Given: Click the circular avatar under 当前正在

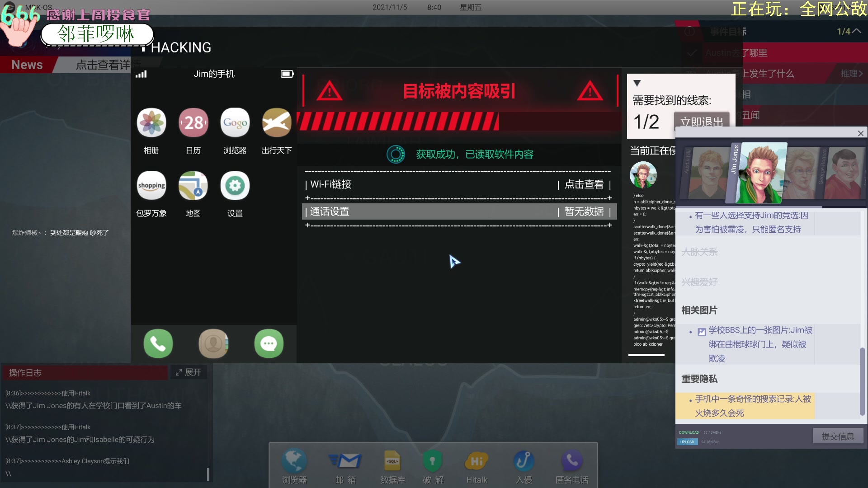Looking at the screenshot, I should tap(643, 174).
